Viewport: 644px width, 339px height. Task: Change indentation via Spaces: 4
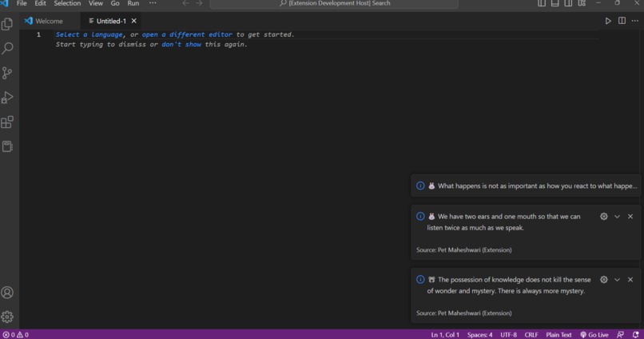pos(479,335)
